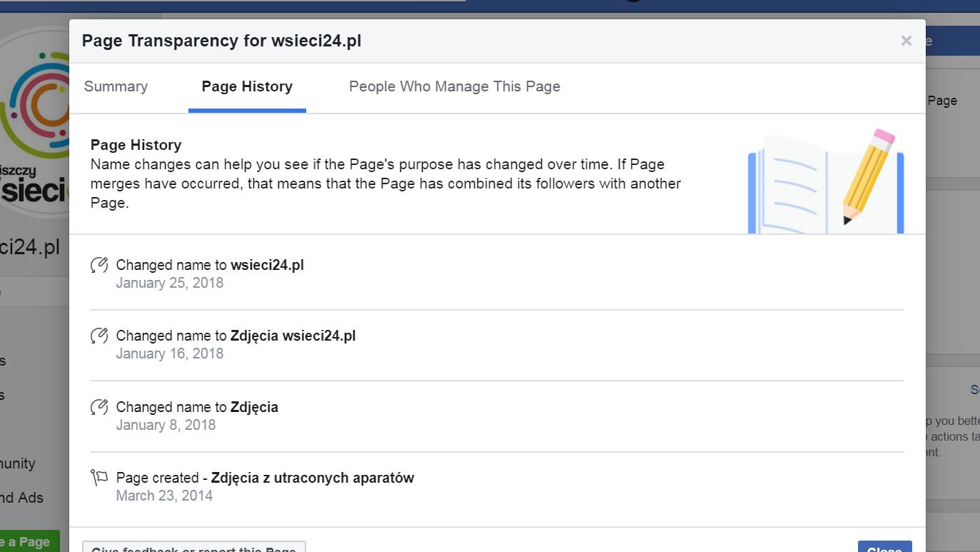Select the Page History tab

coord(247,86)
